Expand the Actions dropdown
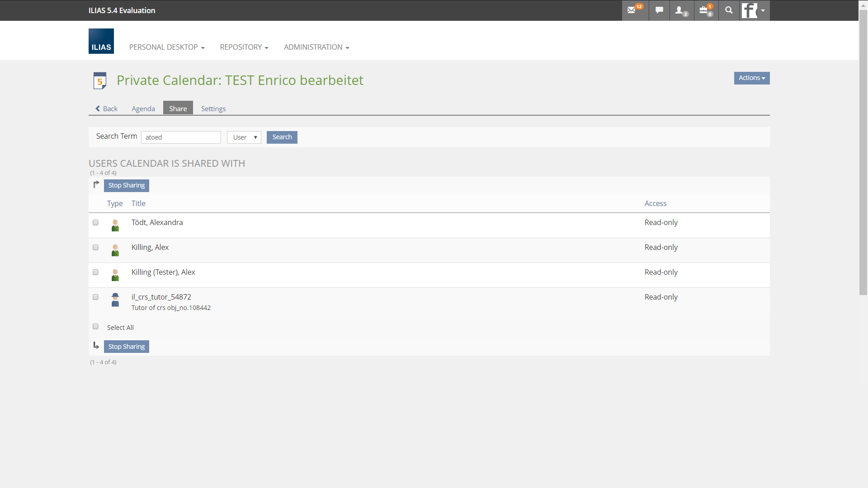This screenshot has width=868, height=488. coord(751,78)
